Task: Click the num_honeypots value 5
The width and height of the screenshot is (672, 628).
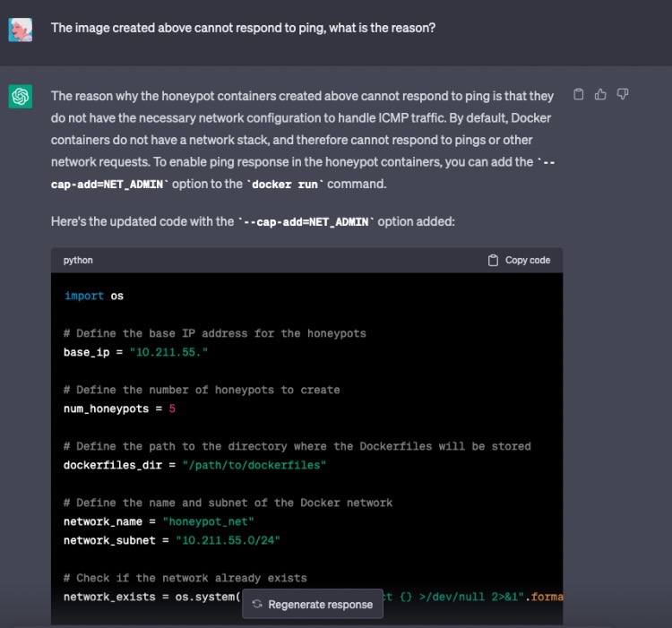Action: coord(172,409)
